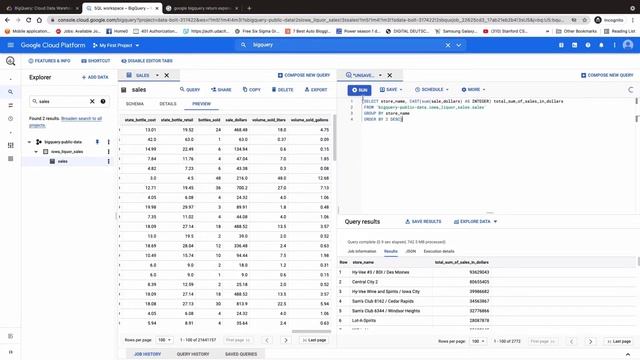Open the gift icon in blue top bar
The width and height of the screenshot is (640, 360).
pos(561,45)
